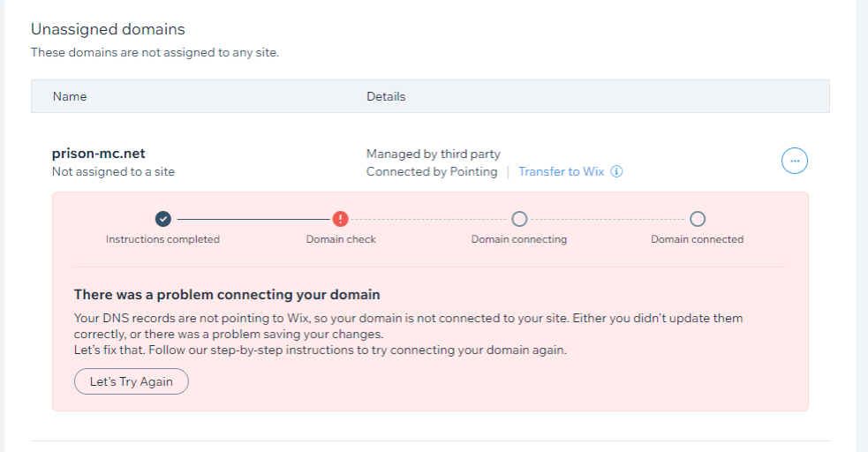Click the Not assigned to a site text
868x452 pixels.
click(x=113, y=171)
